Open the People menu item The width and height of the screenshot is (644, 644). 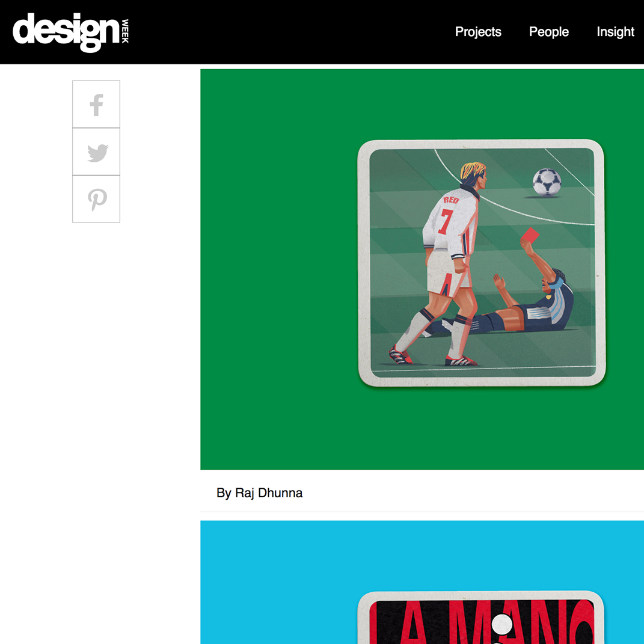[549, 32]
